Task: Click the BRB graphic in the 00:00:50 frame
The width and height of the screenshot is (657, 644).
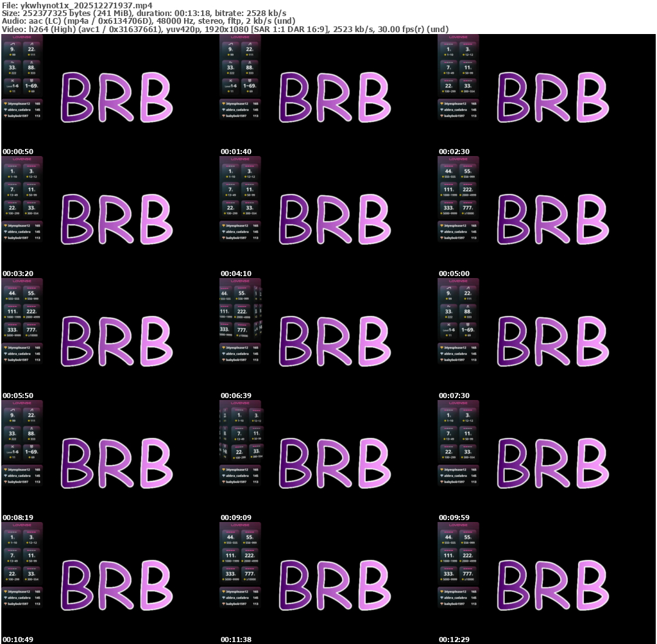Action: pyautogui.click(x=117, y=97)
